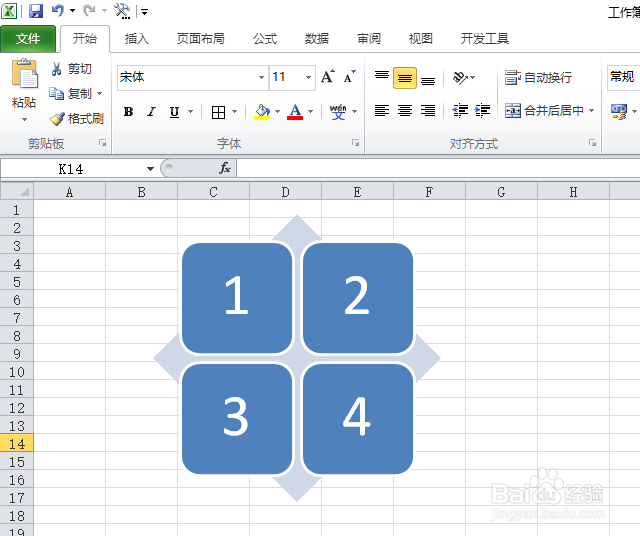Toggle Underline formatting
This screenshot has width=640, height=536.
point(174,111)
